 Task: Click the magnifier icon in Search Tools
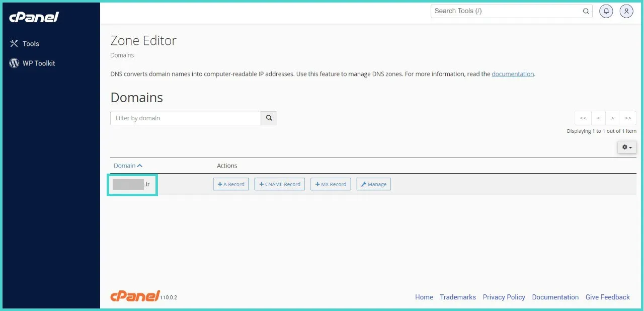[x=586, y=11]
